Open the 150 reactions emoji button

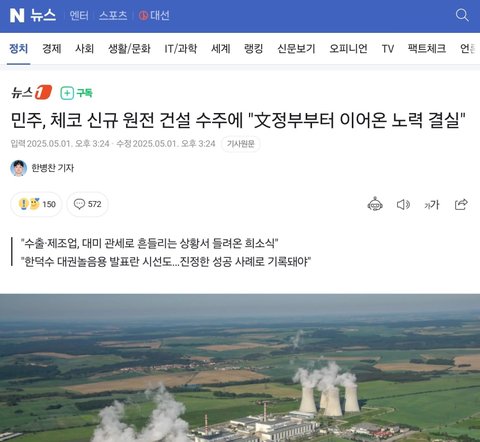pyautogui.click(x=36, y=204)
